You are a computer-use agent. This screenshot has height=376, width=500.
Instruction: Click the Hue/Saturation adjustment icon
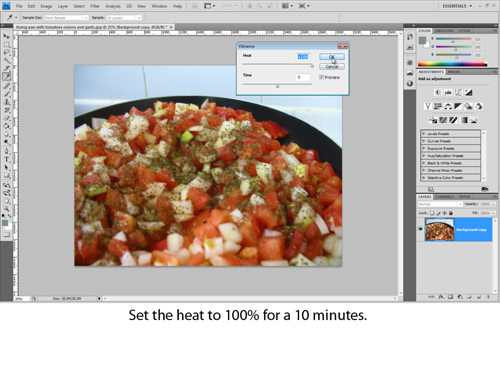(x=438, y=106)
